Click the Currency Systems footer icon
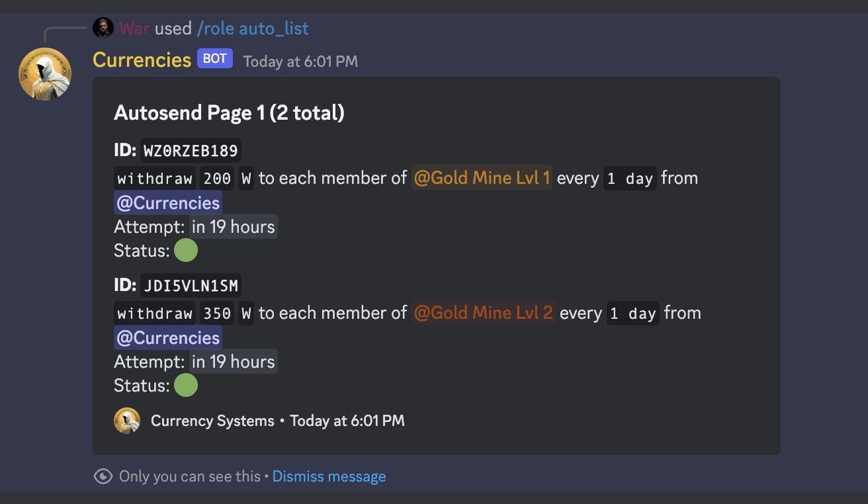 click(127, 421)
